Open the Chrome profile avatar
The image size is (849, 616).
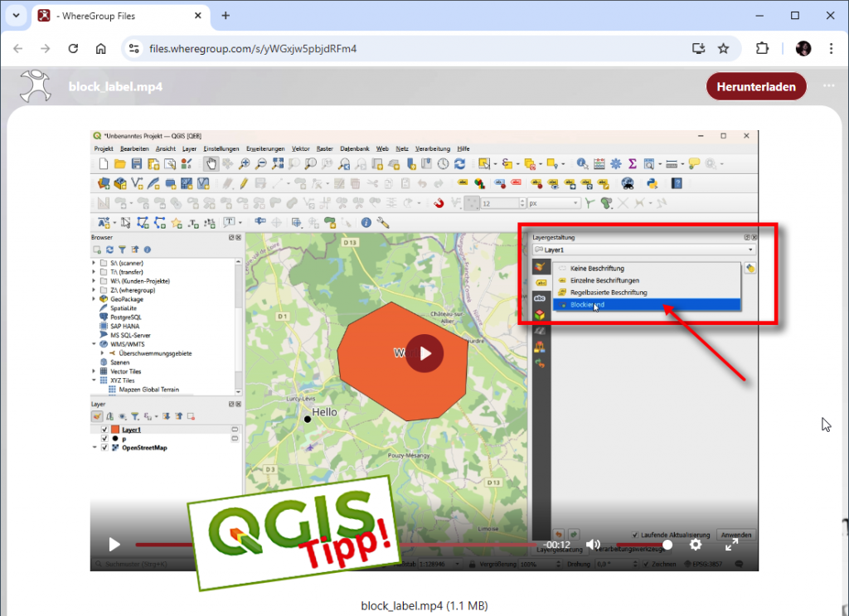click(803, 49)
